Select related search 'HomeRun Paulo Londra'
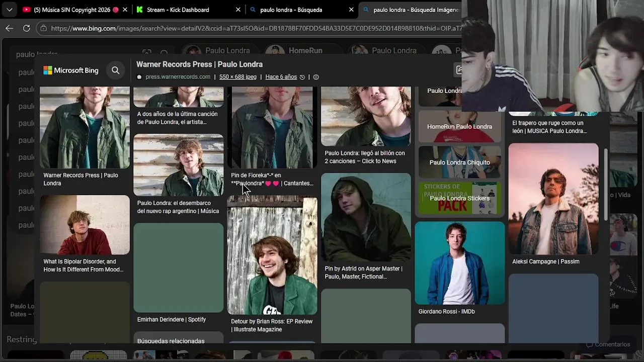 (459, 127)
